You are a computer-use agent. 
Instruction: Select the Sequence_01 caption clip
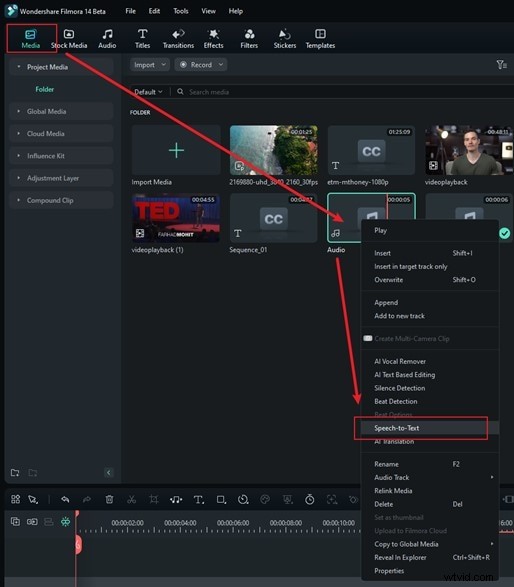coord(274,218)
